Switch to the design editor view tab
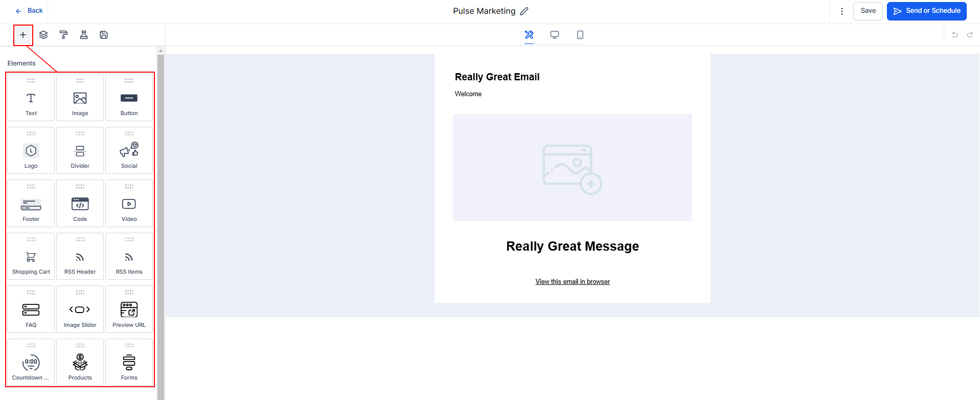 [x=529, y=35]
